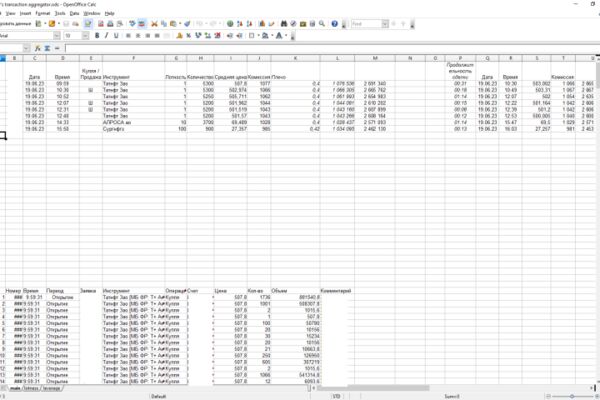Open the Insert menu
The height and width of the screenshot is (400, 600).
click(25, 13)
